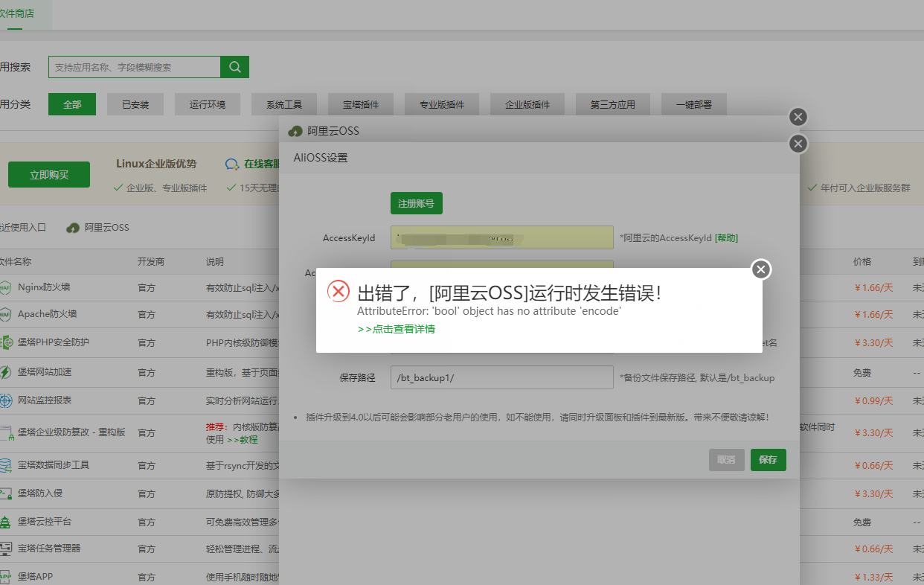Click the AccessKeyId input field
This screenshot has height=585, width=924.
pos(502,237)
